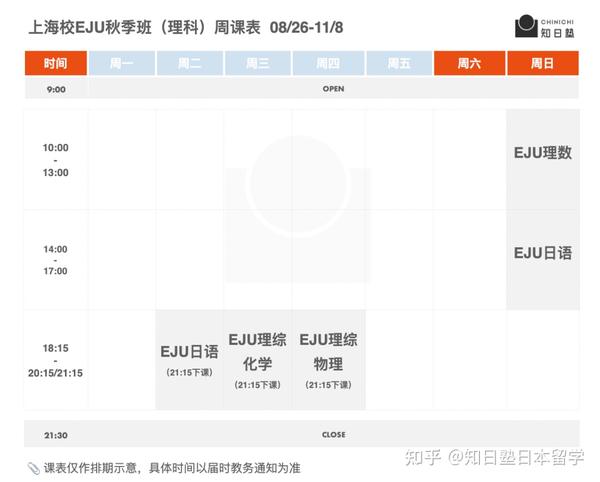Select the orange 周日 header
Image resolution: width=600 pixels, height=482 pixels.
coord(543,63)
